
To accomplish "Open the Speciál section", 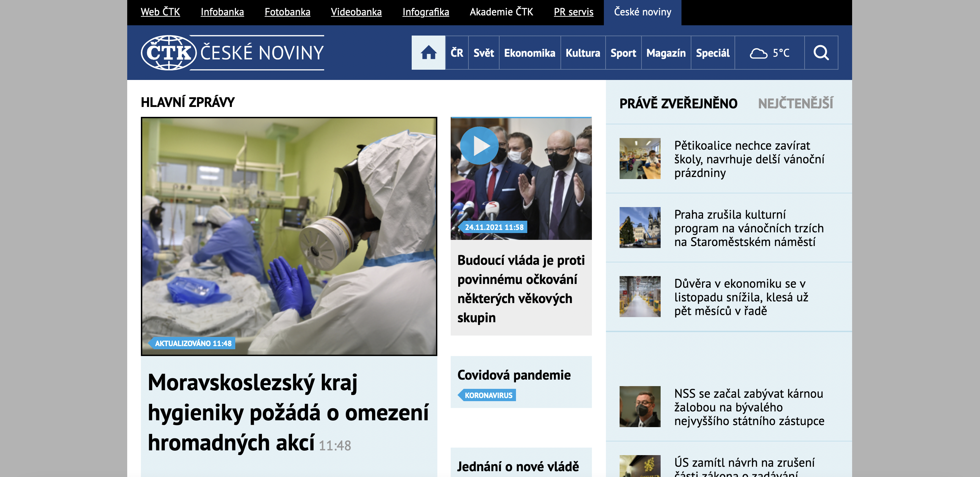I will pyautogui.click(x=713, y=53).
